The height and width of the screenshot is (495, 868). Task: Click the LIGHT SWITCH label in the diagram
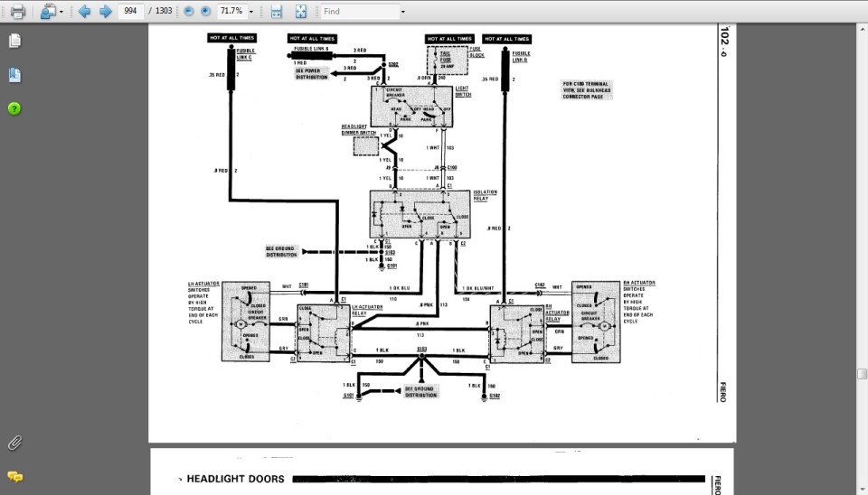tap(463, 91)
